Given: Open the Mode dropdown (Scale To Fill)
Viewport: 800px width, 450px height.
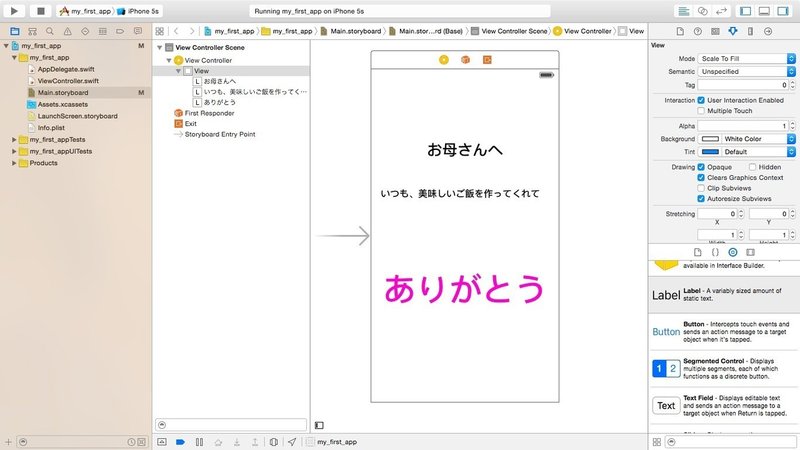Looking at the screenshot, I should [x=746, y=59].
